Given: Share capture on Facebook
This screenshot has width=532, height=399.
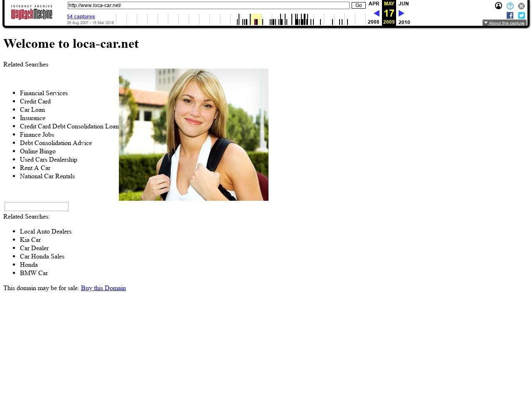Looking at the screenshot, I should 510,15.
